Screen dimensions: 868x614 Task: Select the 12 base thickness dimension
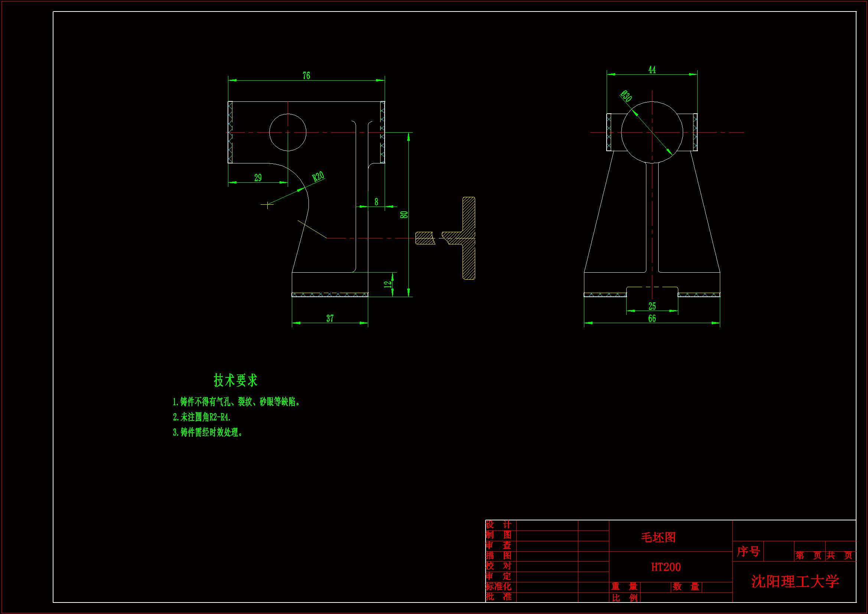tap(388, 285)
